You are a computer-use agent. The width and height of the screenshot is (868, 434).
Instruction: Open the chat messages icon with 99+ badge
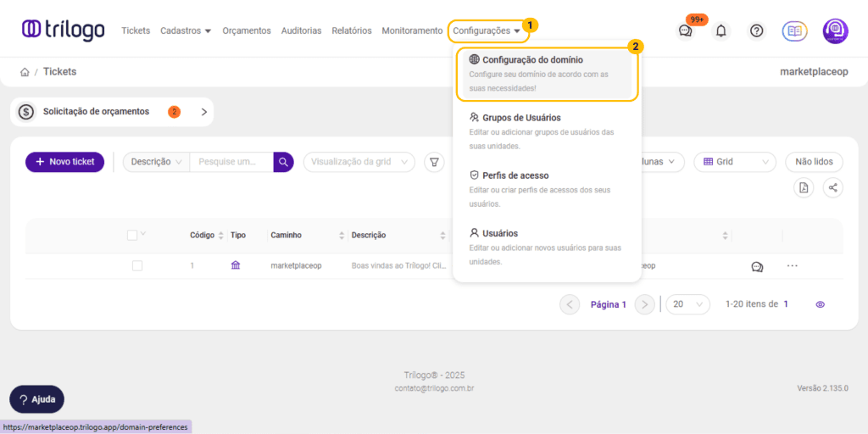[x=686, y=31]
